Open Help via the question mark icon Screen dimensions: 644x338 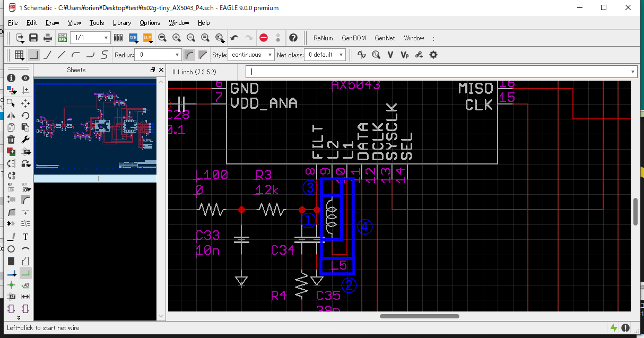pos(293,38)
